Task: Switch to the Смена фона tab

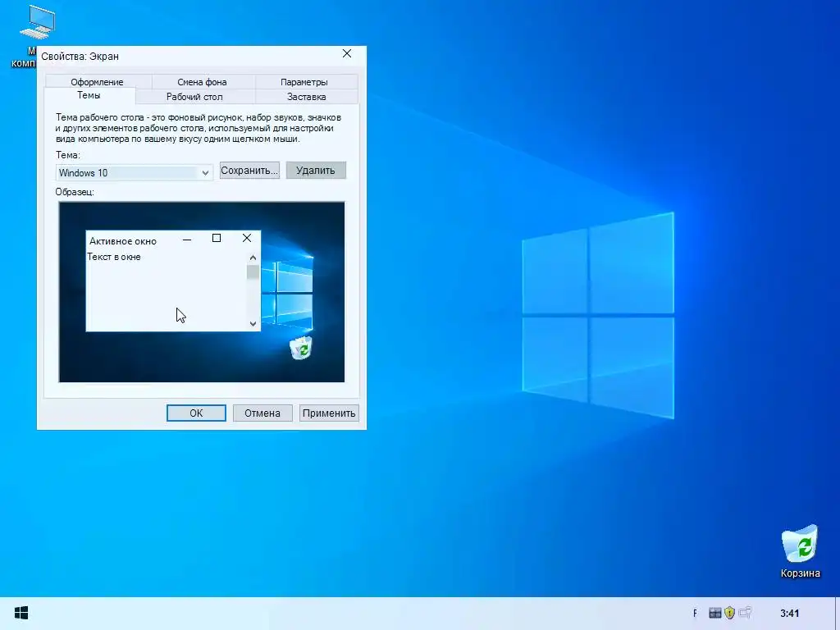Action: point(202,81)
